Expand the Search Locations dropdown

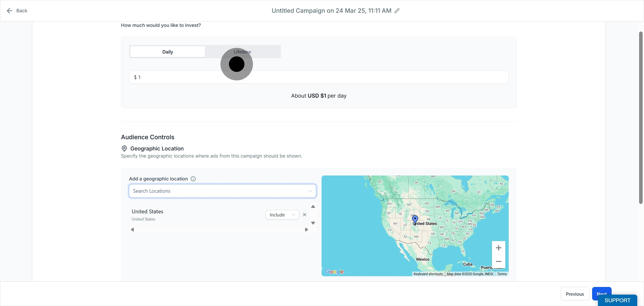310,191
